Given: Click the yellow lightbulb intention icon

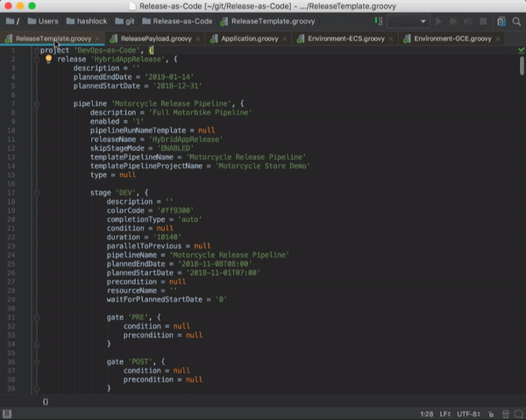Looking at the screenshot, I should point(49,59).
